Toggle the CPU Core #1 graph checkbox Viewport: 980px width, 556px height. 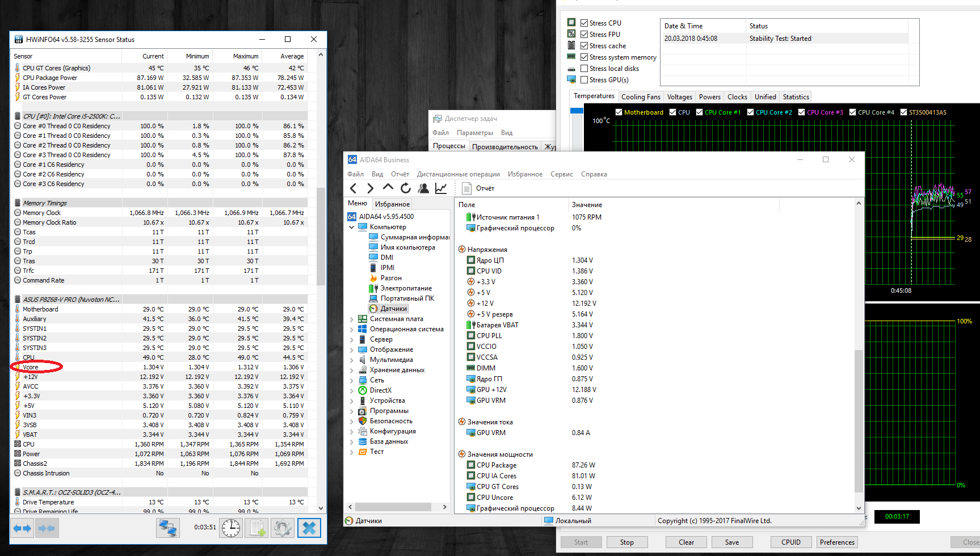(x=700, y=112)
